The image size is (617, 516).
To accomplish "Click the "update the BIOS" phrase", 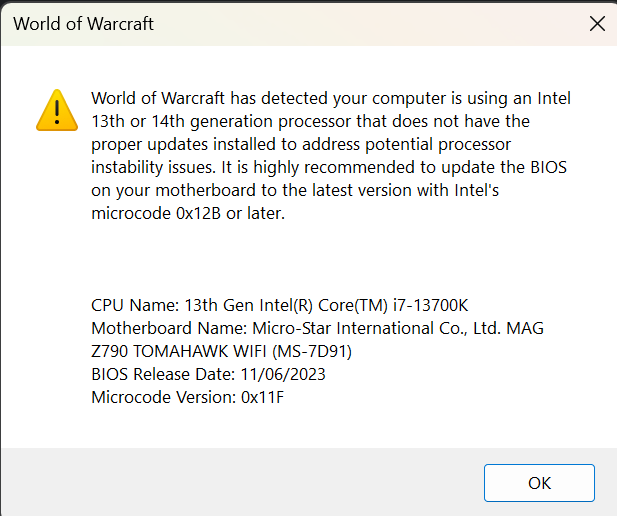I will pyautogui.click(x=504, y=167).
